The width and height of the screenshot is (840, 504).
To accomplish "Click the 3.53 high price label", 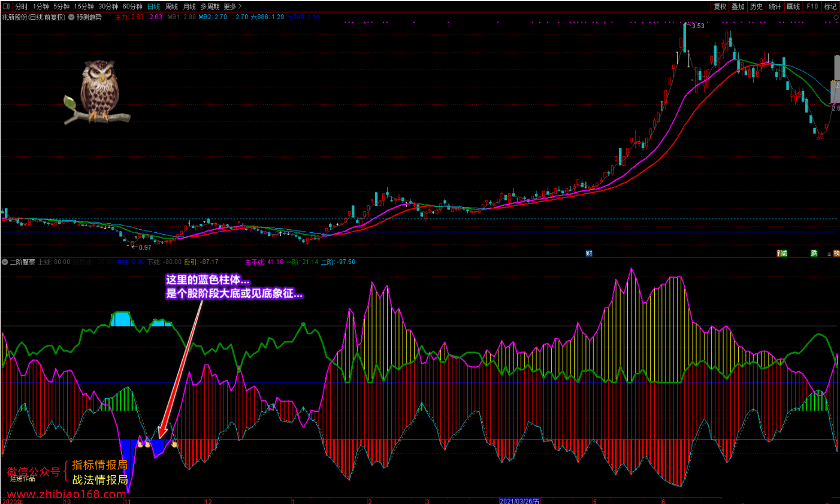I will [698, 26].
